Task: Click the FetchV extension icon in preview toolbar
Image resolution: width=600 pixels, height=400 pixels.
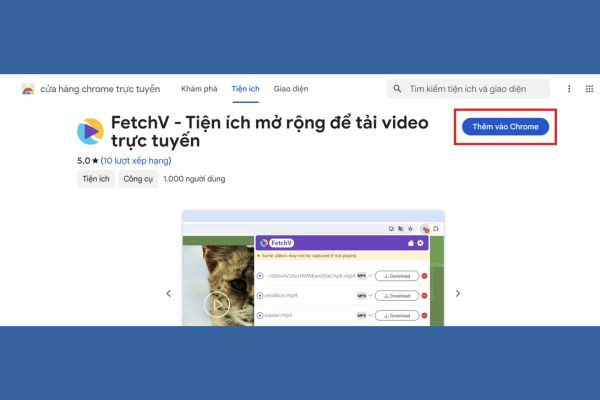Action: [425, 229]
